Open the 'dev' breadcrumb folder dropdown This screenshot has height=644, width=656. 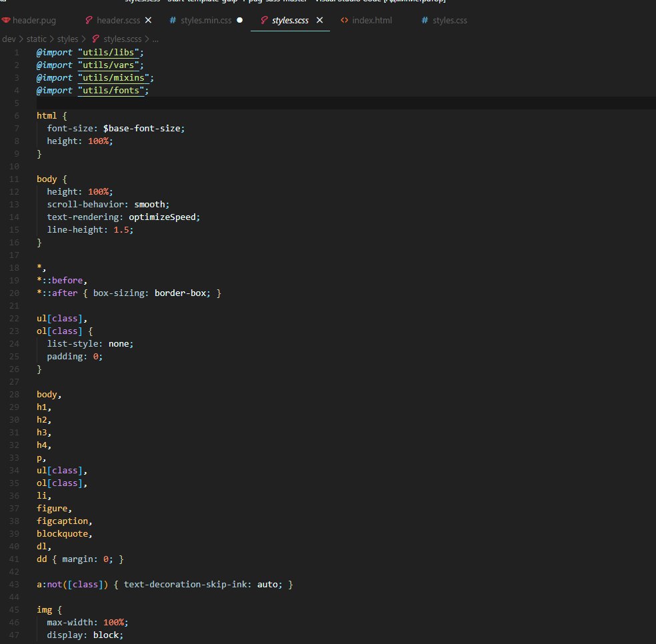coord(9,39)
